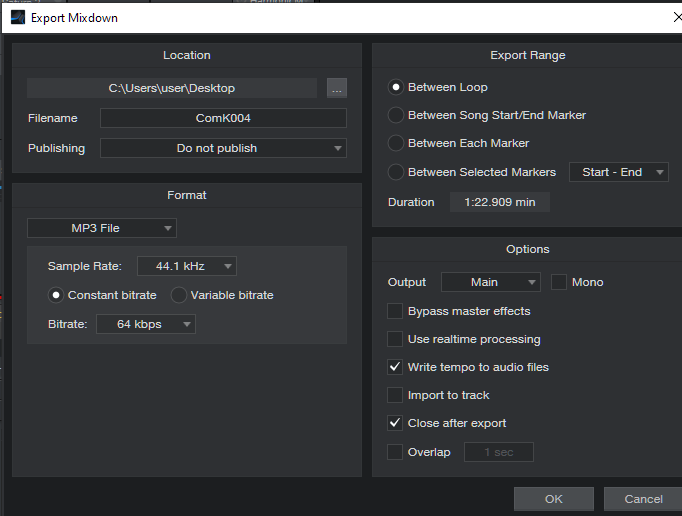
Task: Choose Between Each Marker option
Action: pyautogui.click(x=396, y=143)
